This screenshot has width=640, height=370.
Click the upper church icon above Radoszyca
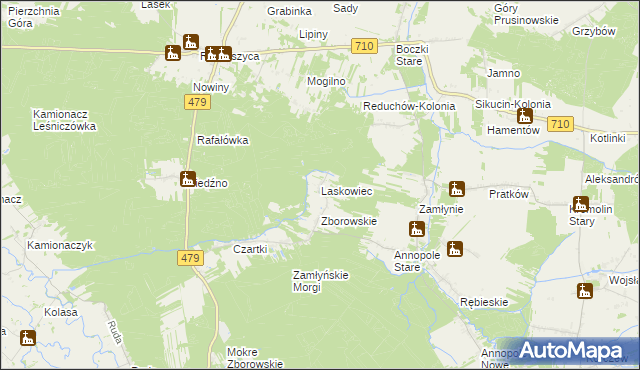191,42
